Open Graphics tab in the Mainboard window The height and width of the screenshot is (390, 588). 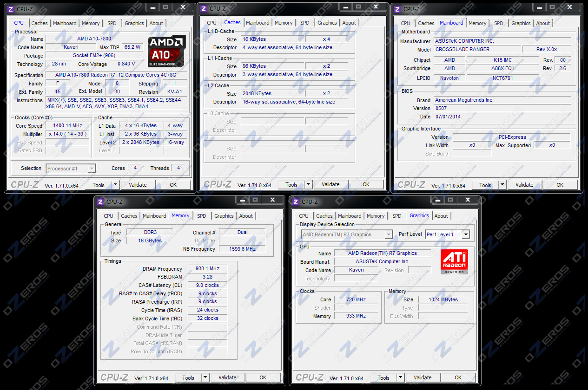pyautogui.click(x=521, y=23)
